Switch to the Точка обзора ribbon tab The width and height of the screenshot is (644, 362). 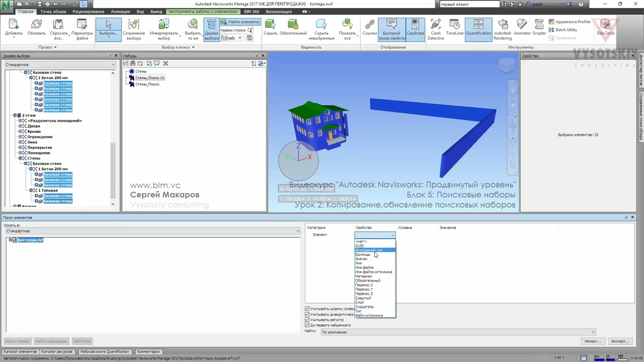point(53,12)
